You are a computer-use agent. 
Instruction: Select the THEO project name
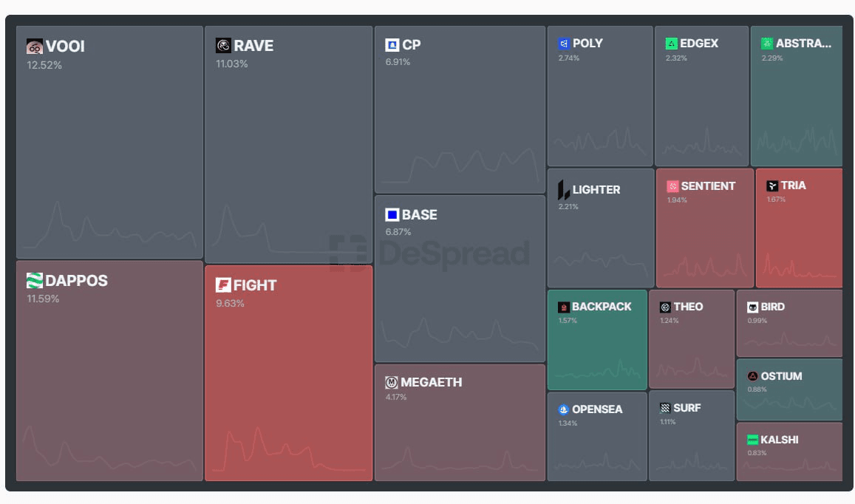point(688,307)
